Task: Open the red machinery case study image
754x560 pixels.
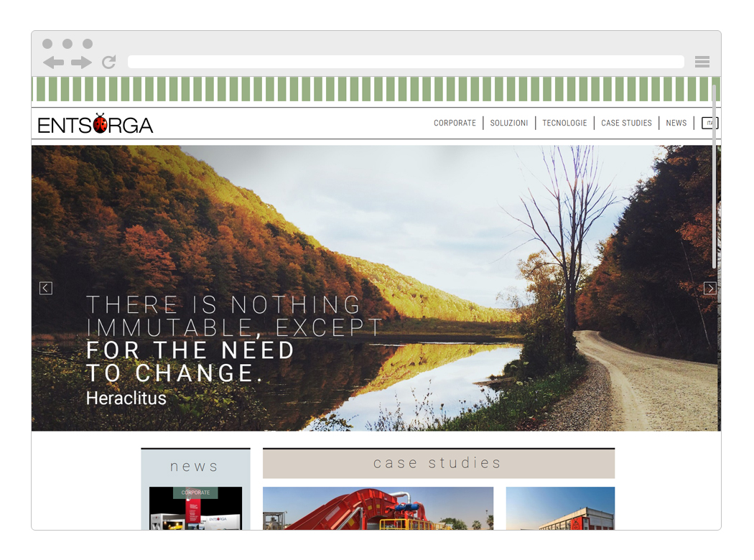Action: coord(378,508)
